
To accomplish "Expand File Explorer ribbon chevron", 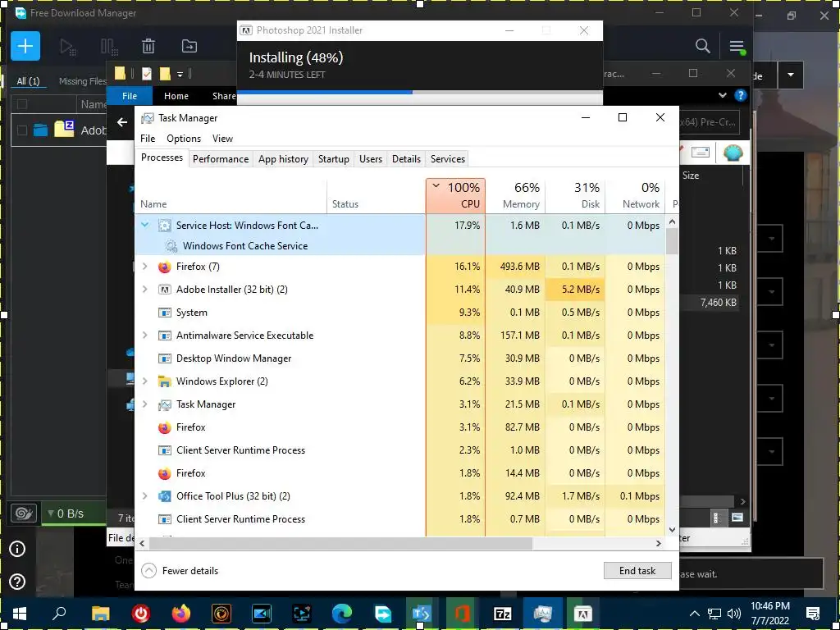I will pos(722,95).
